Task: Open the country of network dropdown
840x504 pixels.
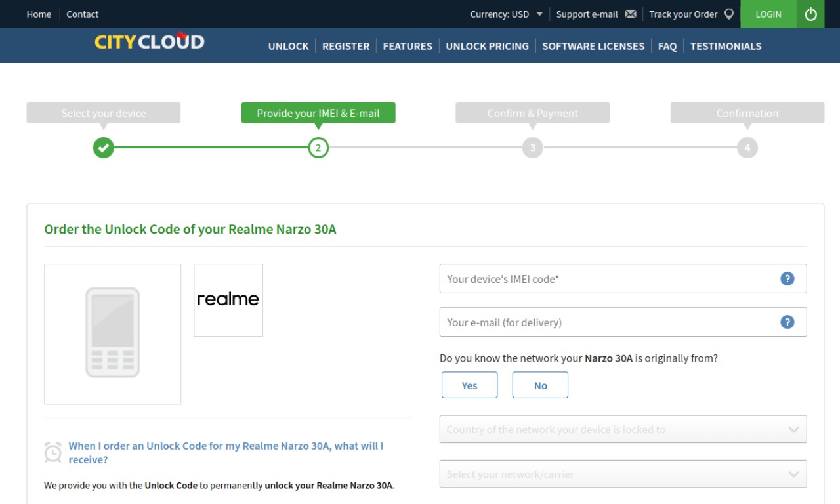Action: coord(623,429)
